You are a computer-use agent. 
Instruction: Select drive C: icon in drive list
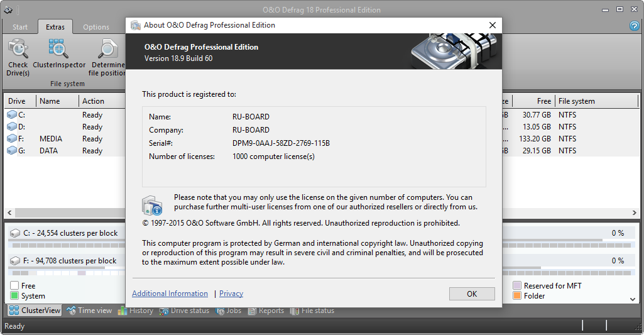(x=12, y=114)
